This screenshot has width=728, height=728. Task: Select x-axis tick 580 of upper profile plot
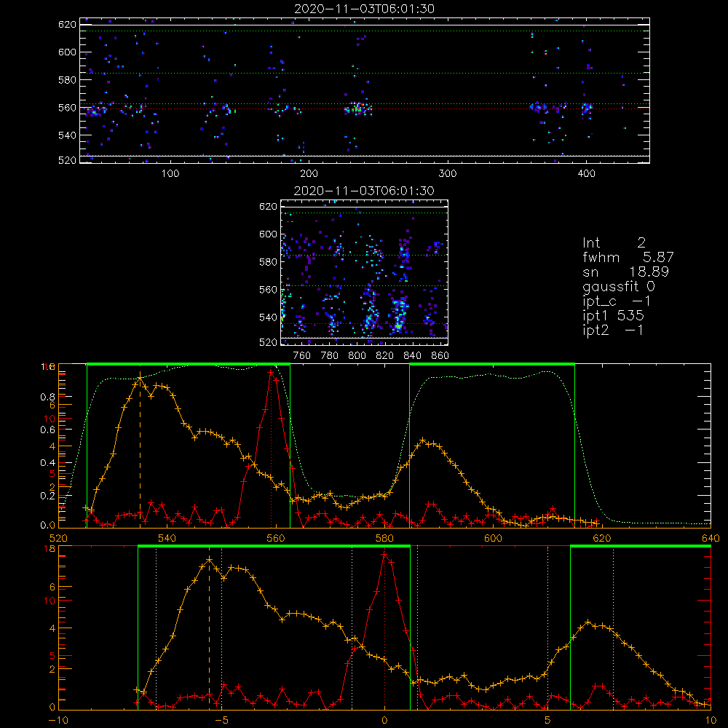point(384,538)
